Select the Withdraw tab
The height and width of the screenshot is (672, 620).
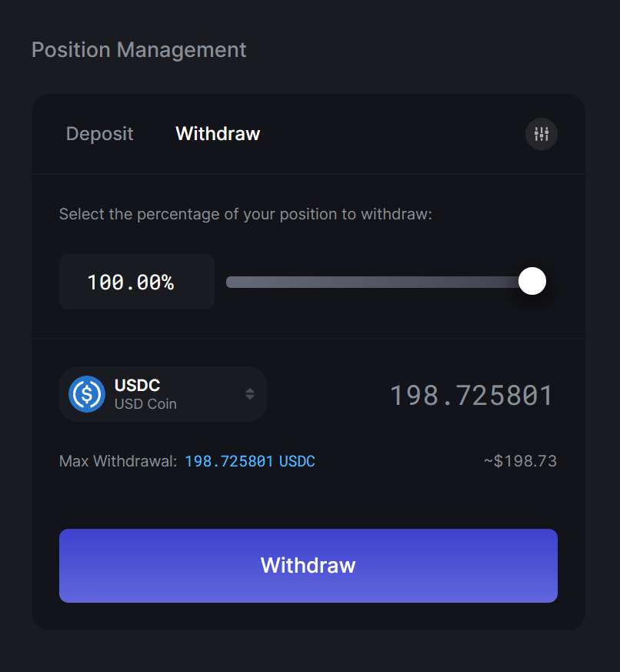click(218, 134)
